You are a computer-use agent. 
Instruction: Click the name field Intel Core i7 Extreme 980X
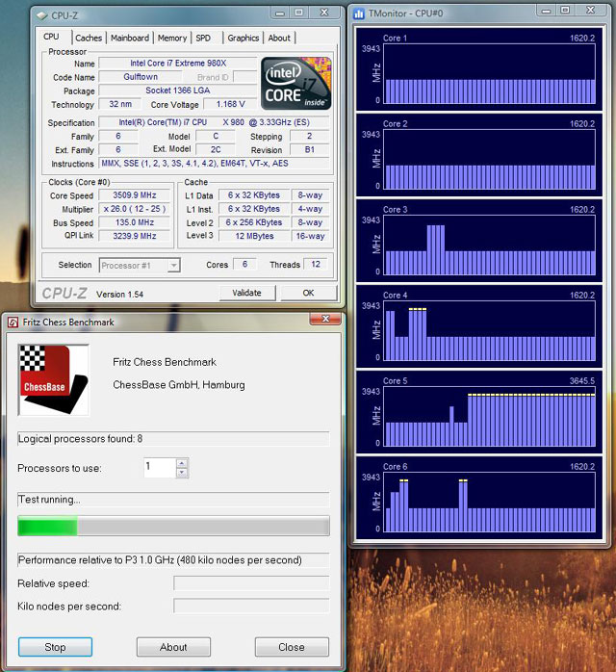178,63
